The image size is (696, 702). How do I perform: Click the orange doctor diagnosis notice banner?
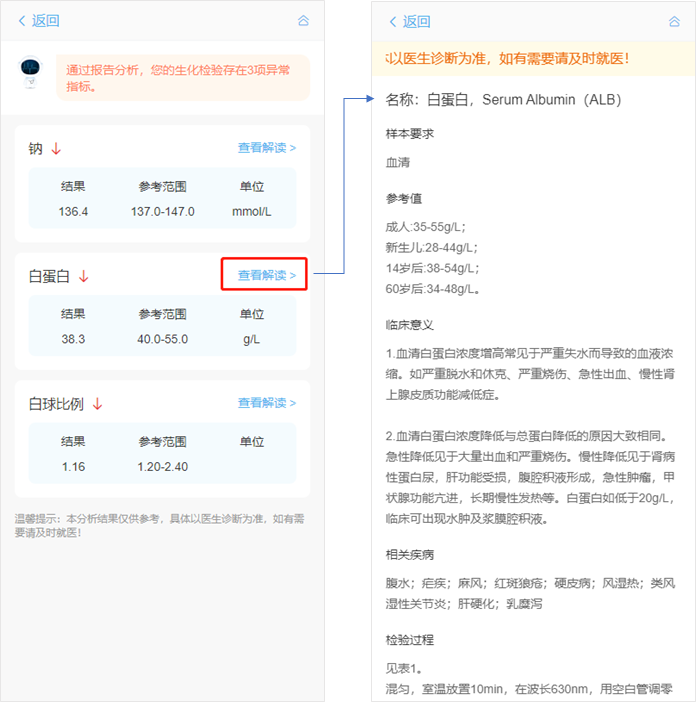pyautogui.click(x=534, y=59)
